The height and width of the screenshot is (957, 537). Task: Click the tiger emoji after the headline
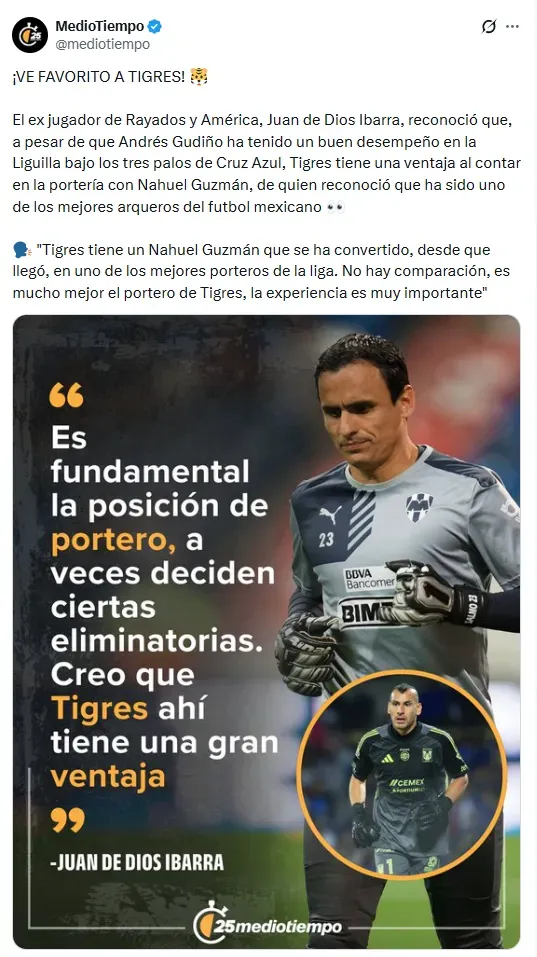click(x=199, y=76)
